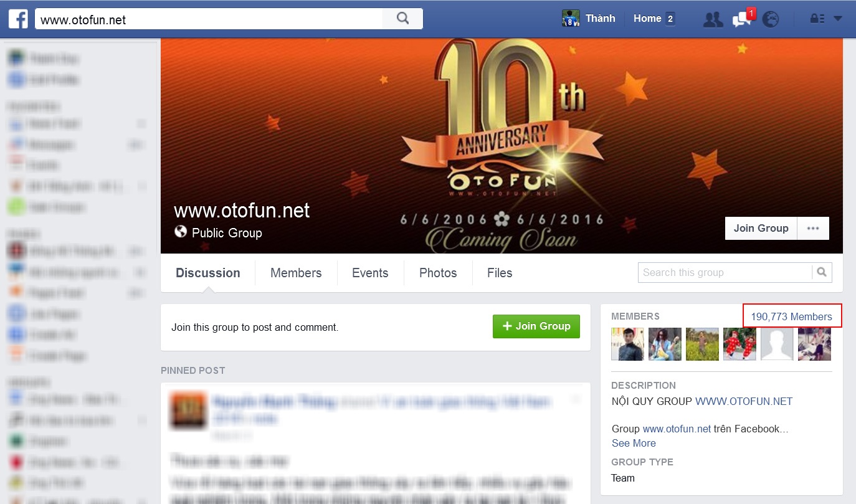
Task: Click the magnifier in the group search box
Action: (822, 272)
